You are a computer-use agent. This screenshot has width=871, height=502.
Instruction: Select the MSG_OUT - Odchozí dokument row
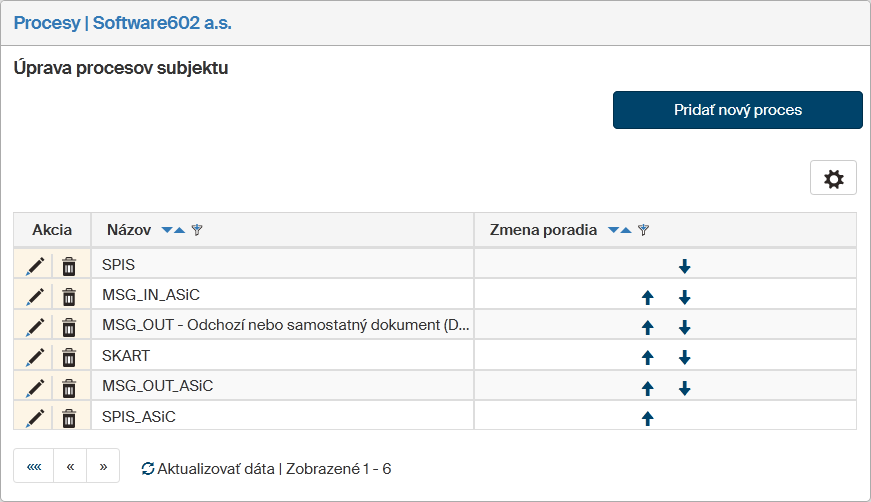click(285, 326)
